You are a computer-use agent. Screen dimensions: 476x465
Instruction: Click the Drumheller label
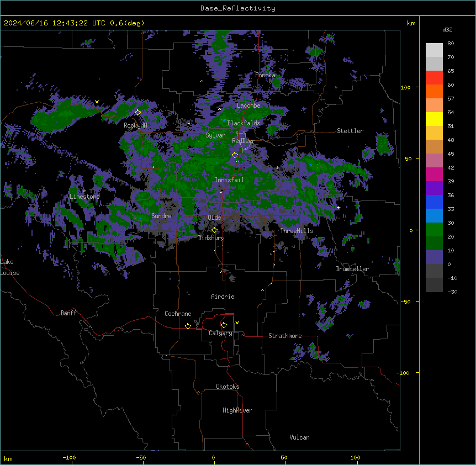(x=352, y=269)
